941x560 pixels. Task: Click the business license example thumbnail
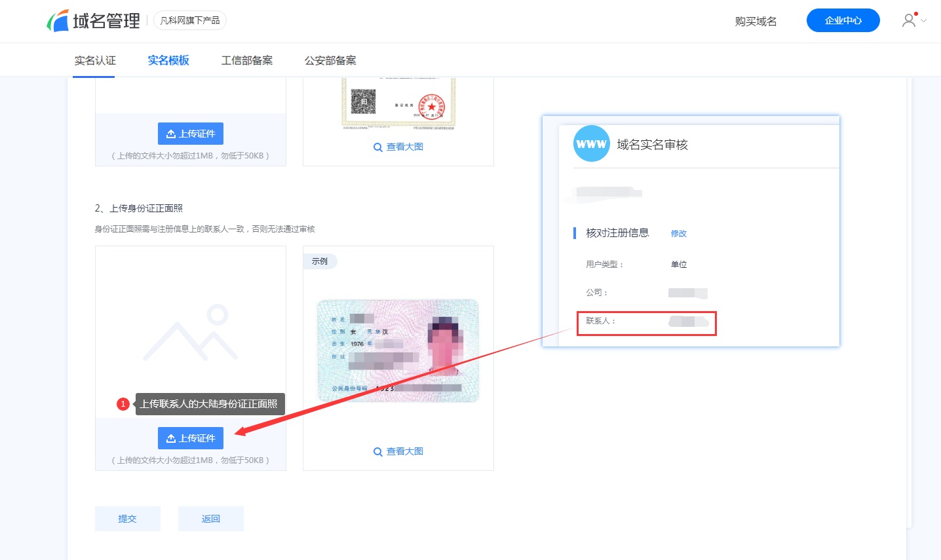tap(398, 103)
